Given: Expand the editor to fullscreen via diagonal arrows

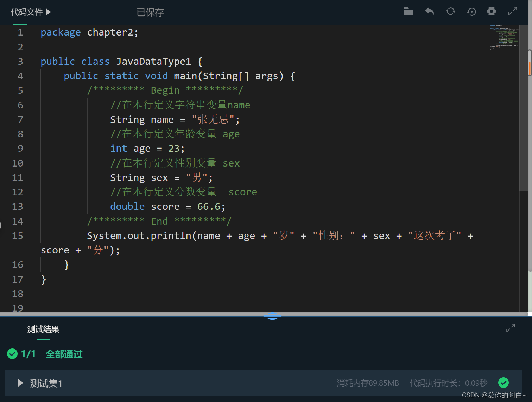Looking at the screenshot, I should (x=512, y=11).
